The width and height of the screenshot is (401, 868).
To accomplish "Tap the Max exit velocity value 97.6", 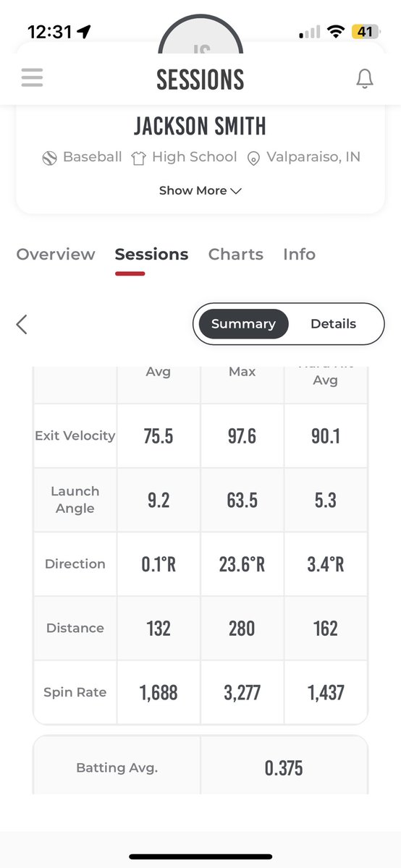I will click(x=242, y=436).
